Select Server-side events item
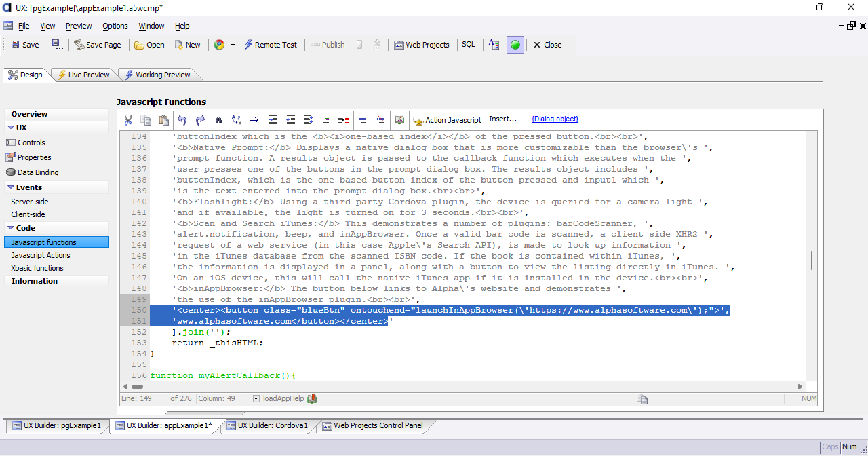Screen dimensions: 868x456 (30, 202)
